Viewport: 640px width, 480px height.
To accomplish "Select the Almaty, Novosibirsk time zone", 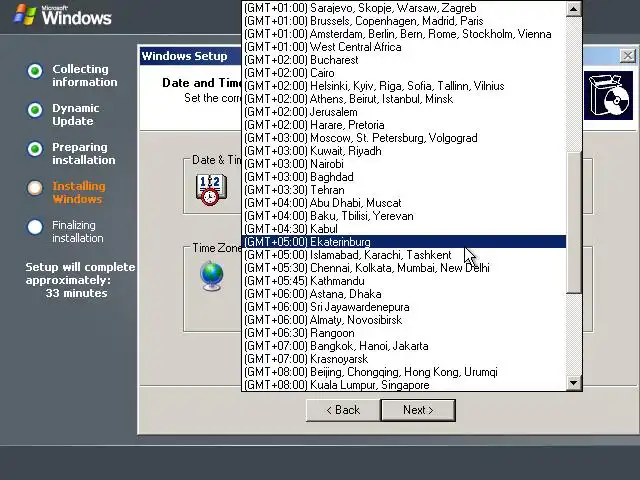I will (x=404, y=320).
